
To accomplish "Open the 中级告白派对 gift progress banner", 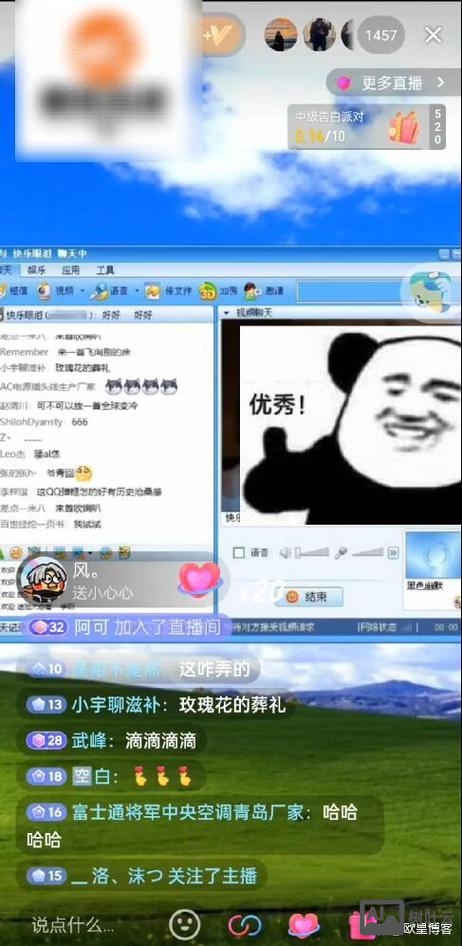I will [x=368, y=127].
